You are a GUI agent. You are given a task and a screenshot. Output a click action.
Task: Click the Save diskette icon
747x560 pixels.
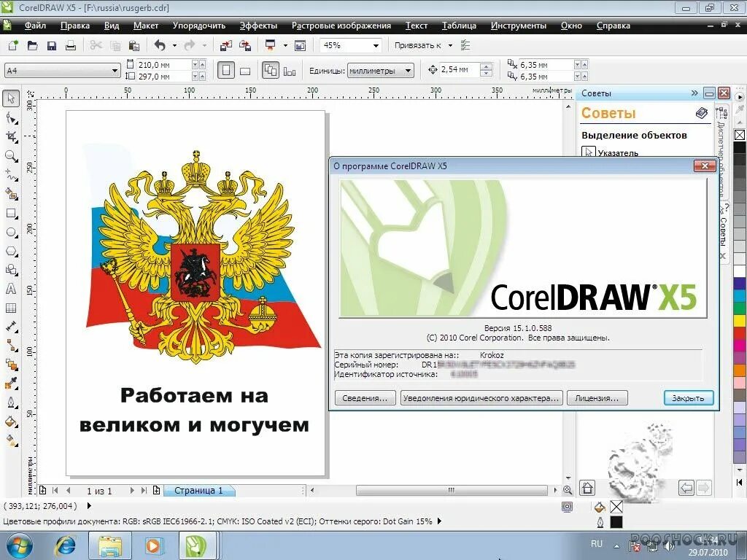point(52,46)
